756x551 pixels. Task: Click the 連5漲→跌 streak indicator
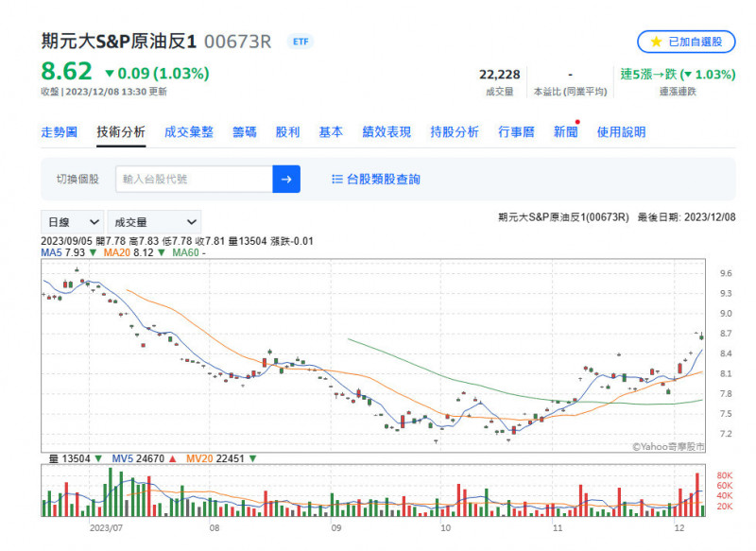tap(678, 75)
